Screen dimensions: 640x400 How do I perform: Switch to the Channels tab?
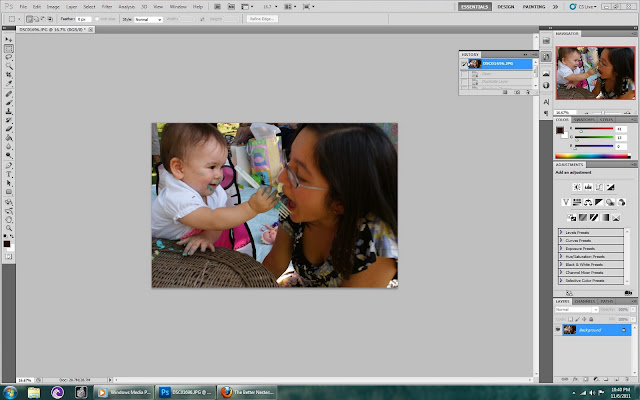tap(584, 302)
